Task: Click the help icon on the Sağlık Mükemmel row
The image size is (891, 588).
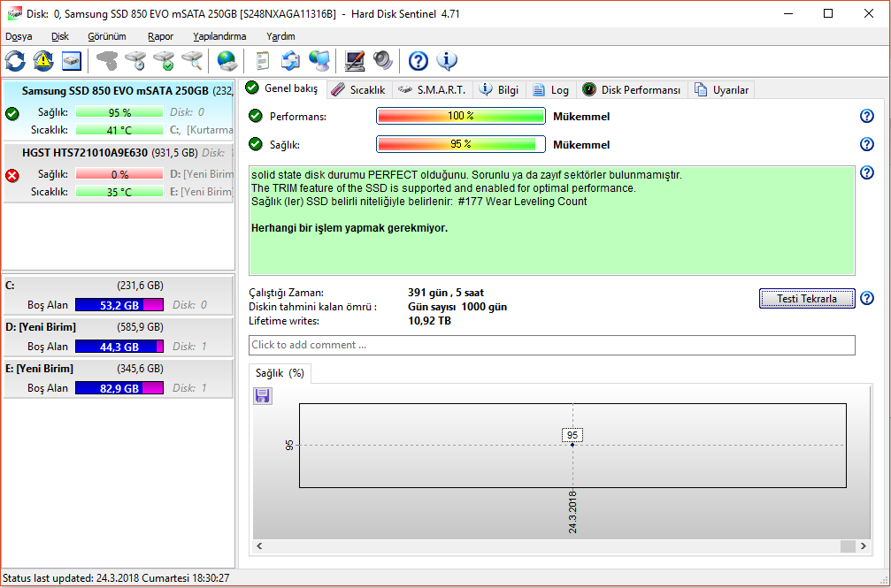Action: click(x=866, y=144)
